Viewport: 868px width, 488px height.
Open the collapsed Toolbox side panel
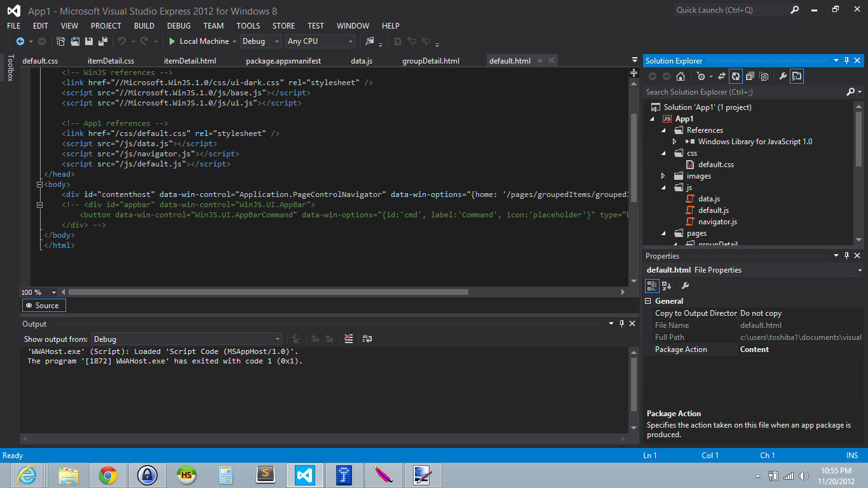(x=10, y=68)
